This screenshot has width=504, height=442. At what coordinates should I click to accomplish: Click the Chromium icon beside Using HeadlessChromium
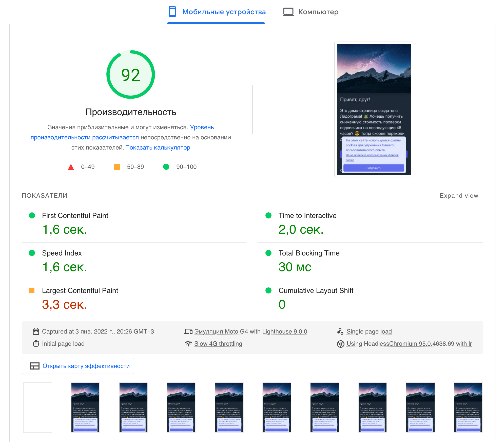340,344
